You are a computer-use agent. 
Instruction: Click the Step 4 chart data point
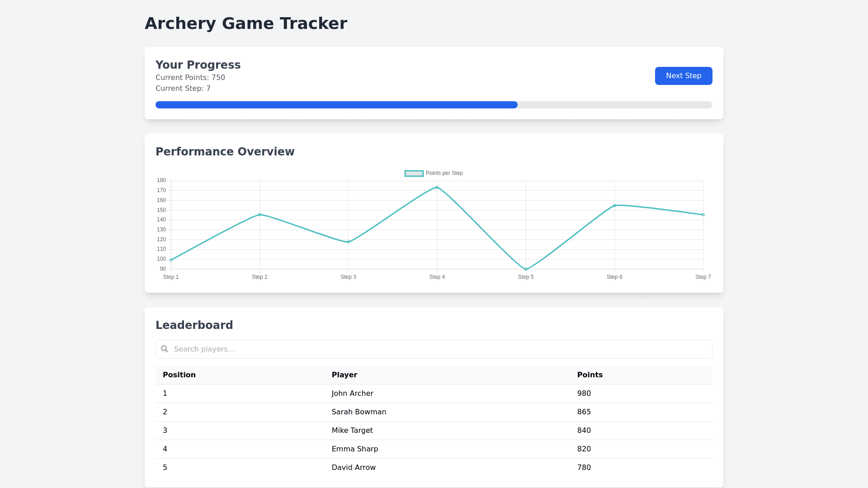pyautogui.click(x=437, y=187)
